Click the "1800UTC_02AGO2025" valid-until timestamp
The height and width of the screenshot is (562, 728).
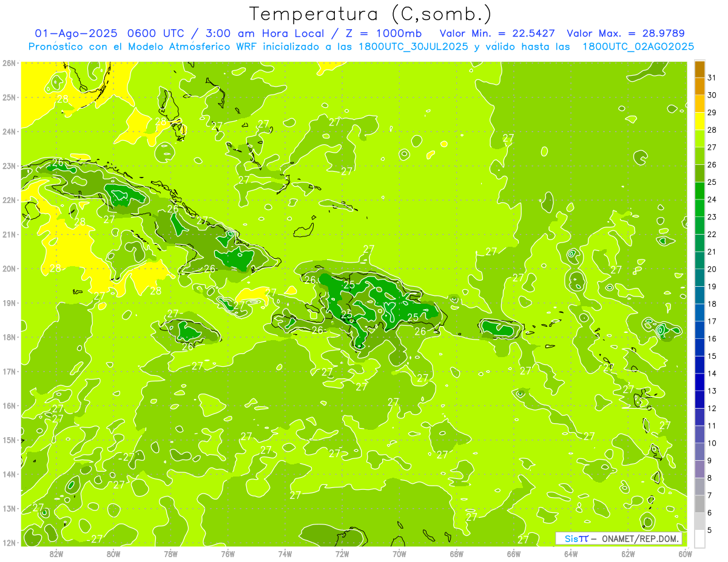point(638,47)
